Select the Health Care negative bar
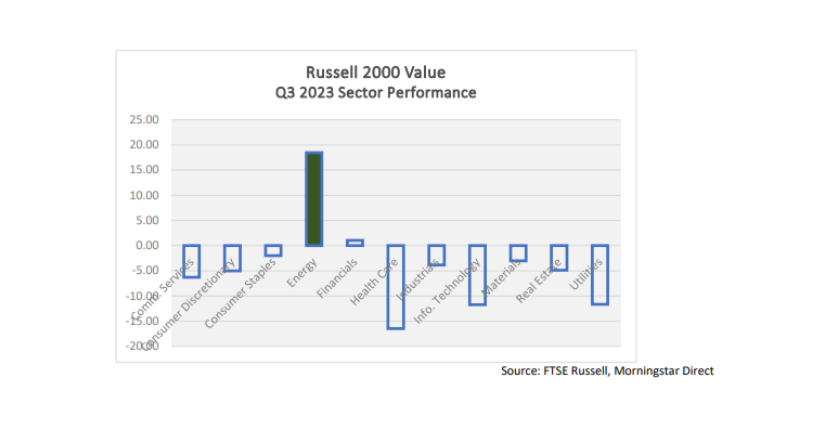This screenshot has width=830, height=430. pyautogui.click(x=396, y=287)
